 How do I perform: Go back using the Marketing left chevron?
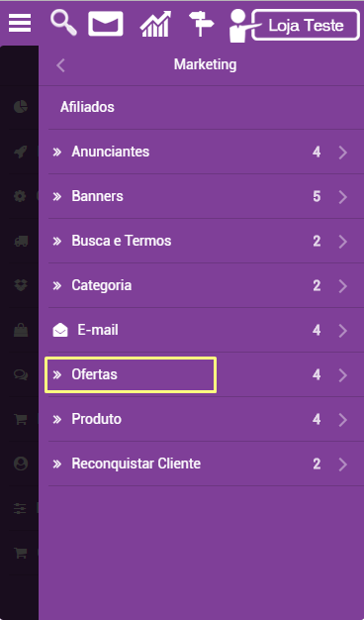coord(60,65)
